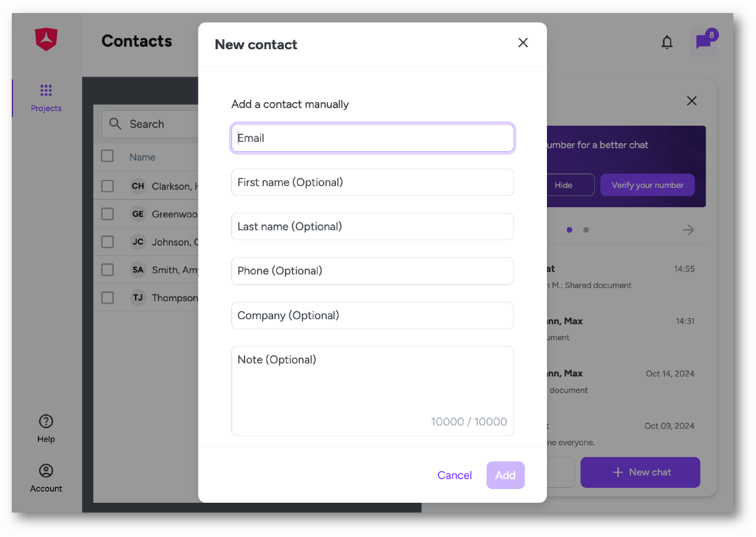Viewport: 756px width, 537px height.
Task: Click the Email input field
Action: point(373,138)
